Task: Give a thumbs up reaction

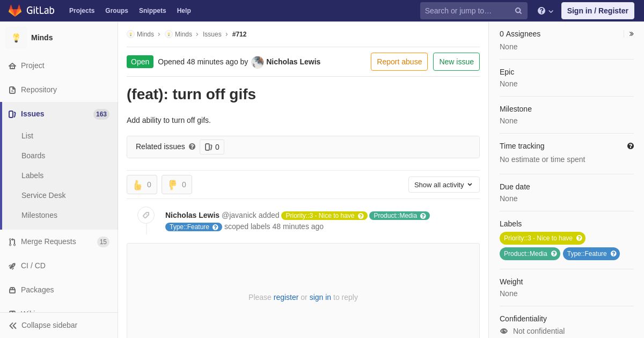Action: tap(142, 185)
